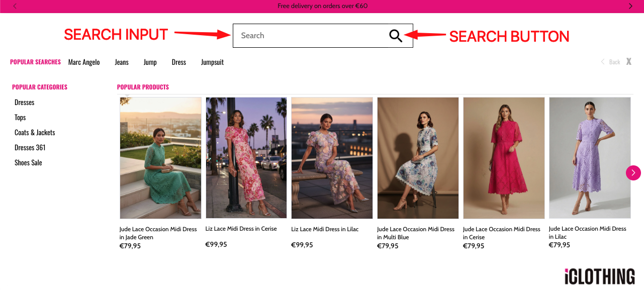Click the pink next arrow beside the product carousel
Screen dimensions: 644x290
coord(633,172)
